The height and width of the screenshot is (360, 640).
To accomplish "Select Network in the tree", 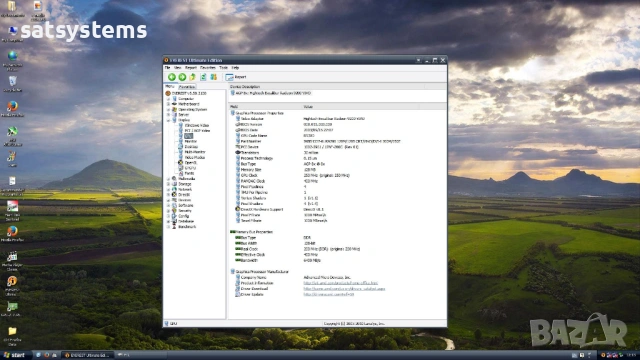I will (x=182, y=189).
